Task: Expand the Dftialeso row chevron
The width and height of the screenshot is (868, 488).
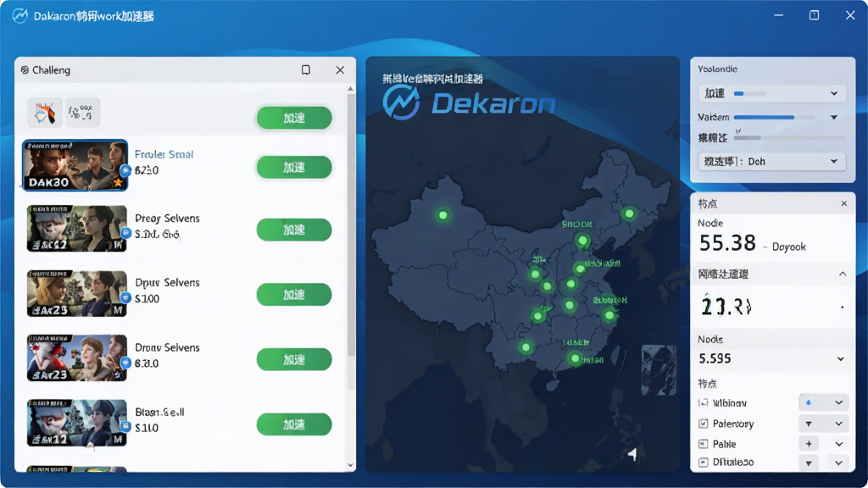Action: pyautogui.click(x=838, y=463)
